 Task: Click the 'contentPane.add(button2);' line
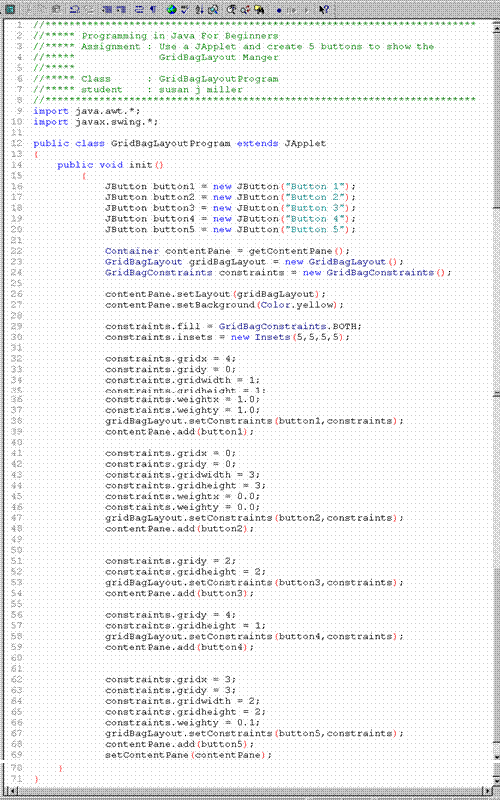tap(179, 529)
